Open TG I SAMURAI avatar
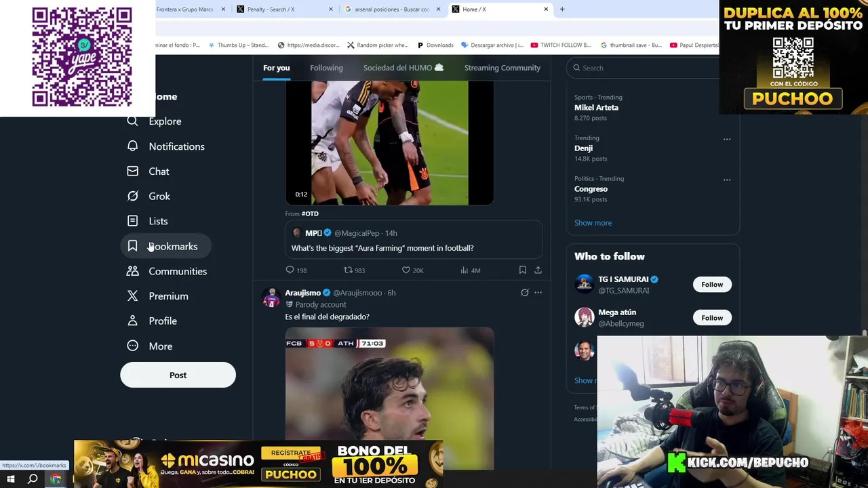This screenshot has height=488, width=868. [x=584, y=284]
